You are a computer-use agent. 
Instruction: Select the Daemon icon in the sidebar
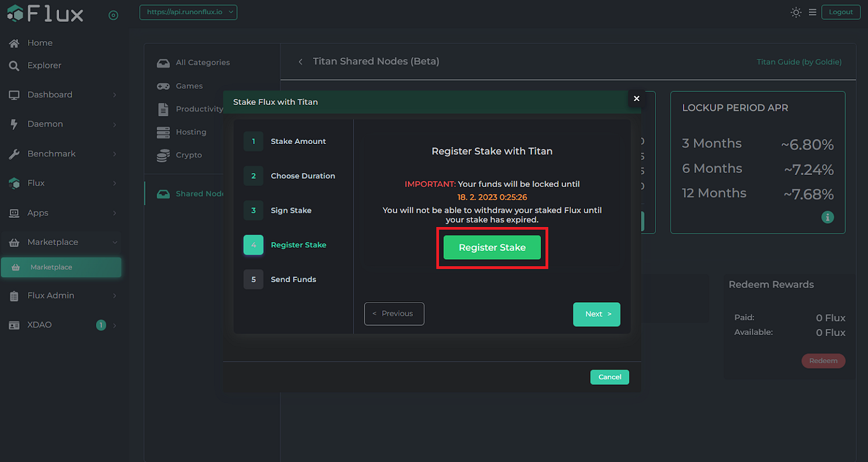tap(15, 123)
